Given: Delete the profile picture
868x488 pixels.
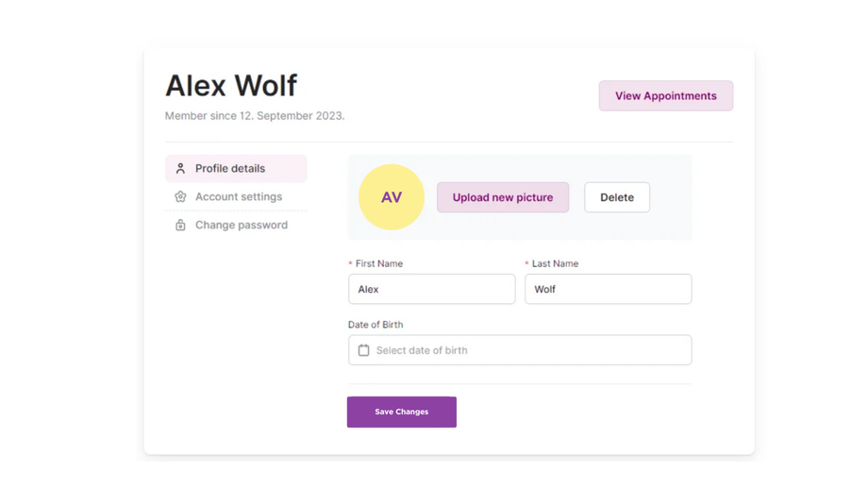Looking at the screenshot, I should coord(617,197).
